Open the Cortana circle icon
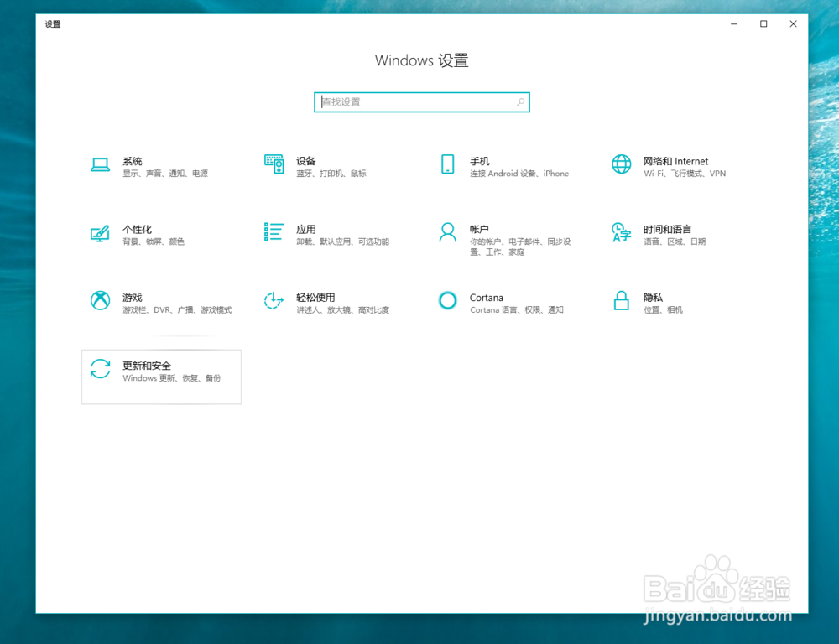 [x=447, y=300]
